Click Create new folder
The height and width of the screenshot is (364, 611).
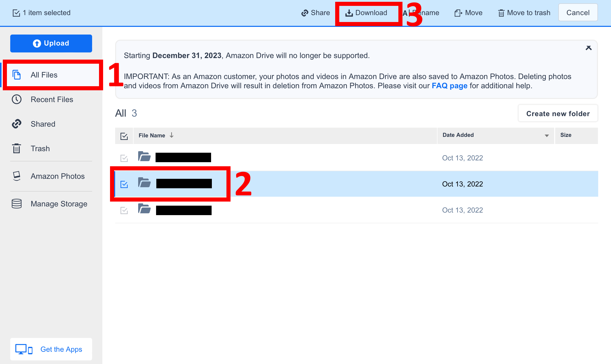pyautogui.click(x=558, y=113)
